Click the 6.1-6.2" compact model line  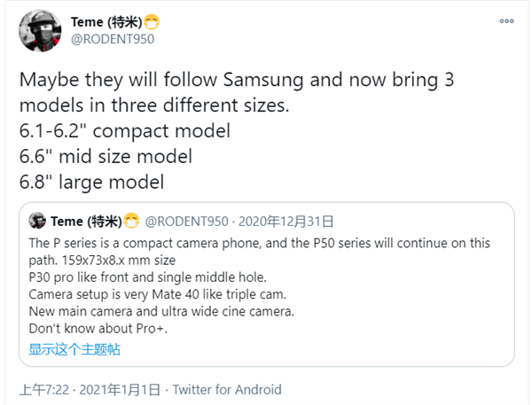pos(124,131)
